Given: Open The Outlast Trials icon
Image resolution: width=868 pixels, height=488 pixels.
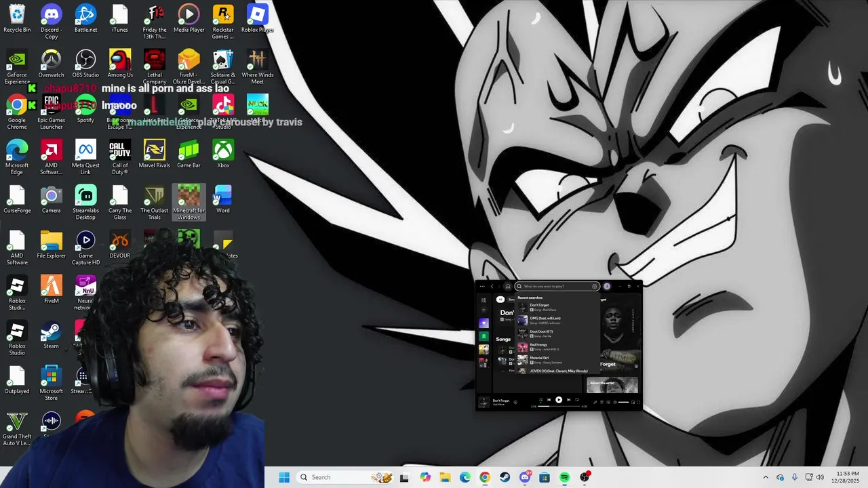Looking at the screenshot, I should click(x=155, y=202).
